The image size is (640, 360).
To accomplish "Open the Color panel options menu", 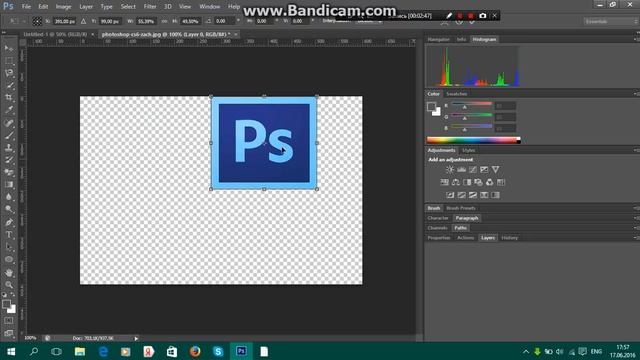I will pyautogui.click(x=636, y=94).
